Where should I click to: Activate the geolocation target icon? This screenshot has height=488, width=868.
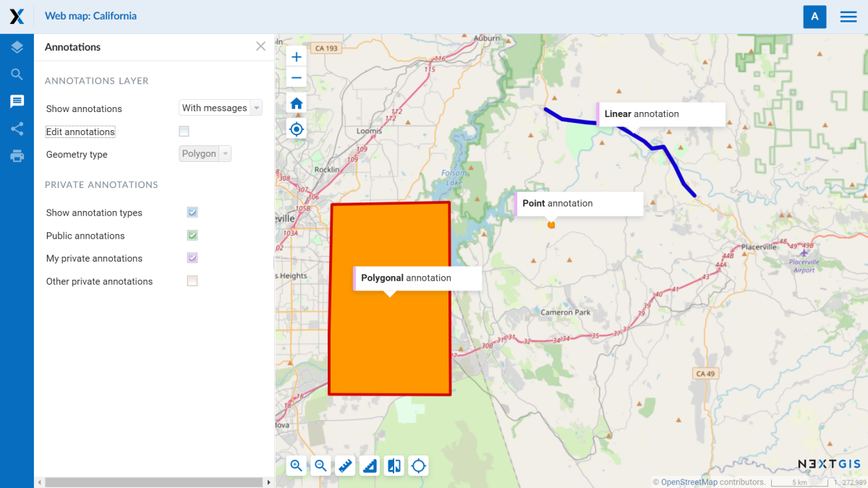pyautogui.click(x=296, y=129)
